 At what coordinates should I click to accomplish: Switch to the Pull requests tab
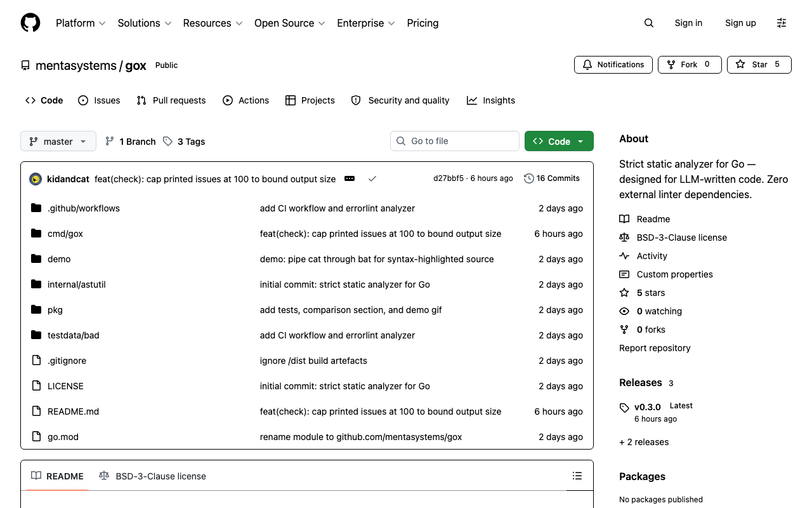tap(171, 100)
